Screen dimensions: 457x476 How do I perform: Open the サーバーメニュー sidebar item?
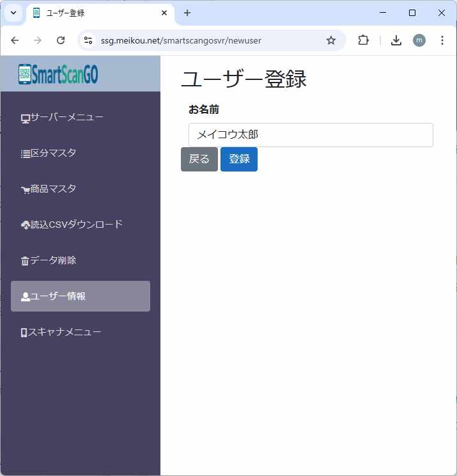[81, 117]
